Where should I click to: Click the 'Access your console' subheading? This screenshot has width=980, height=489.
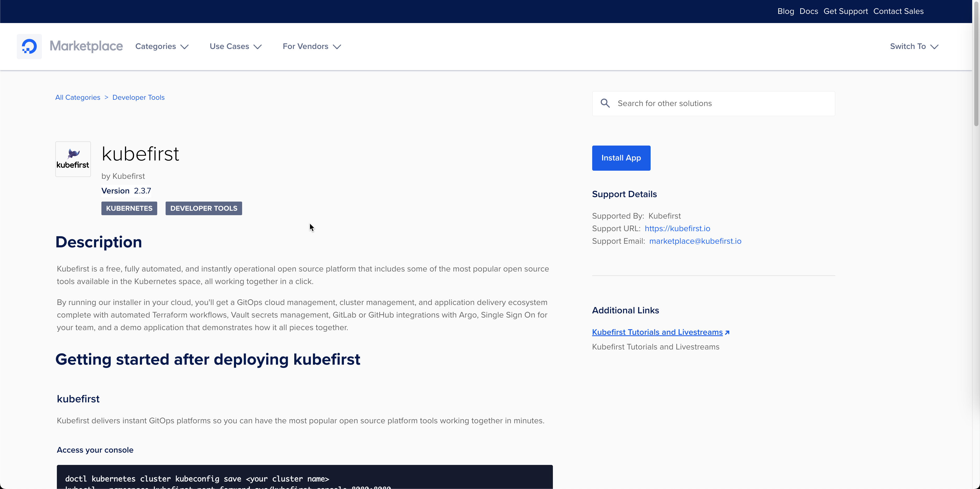95,450
